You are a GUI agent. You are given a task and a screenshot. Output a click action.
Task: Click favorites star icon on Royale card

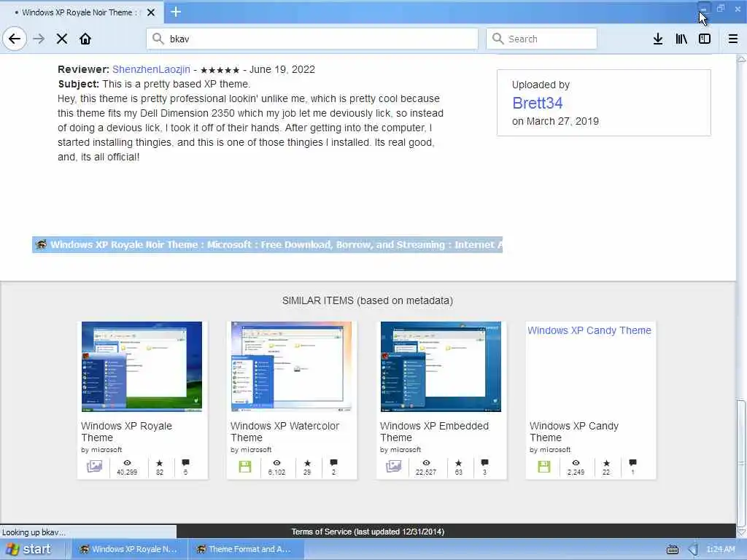pos(160,463)
